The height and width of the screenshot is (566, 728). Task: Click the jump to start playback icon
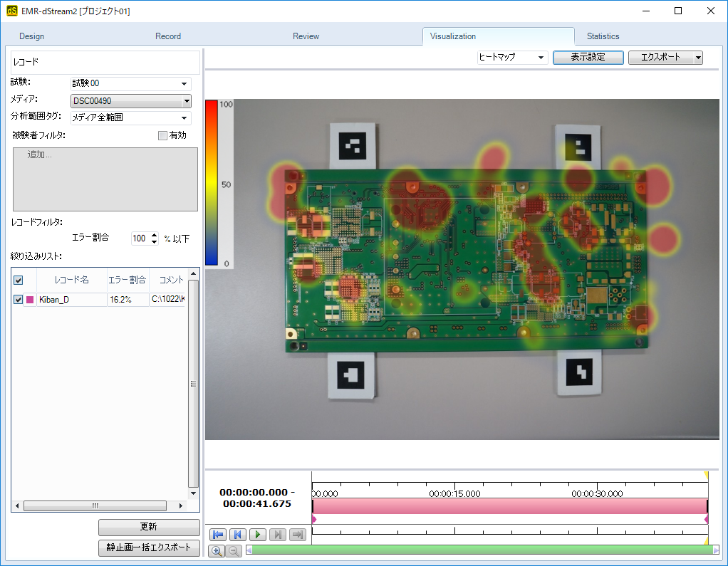click(x=218, y=535)
